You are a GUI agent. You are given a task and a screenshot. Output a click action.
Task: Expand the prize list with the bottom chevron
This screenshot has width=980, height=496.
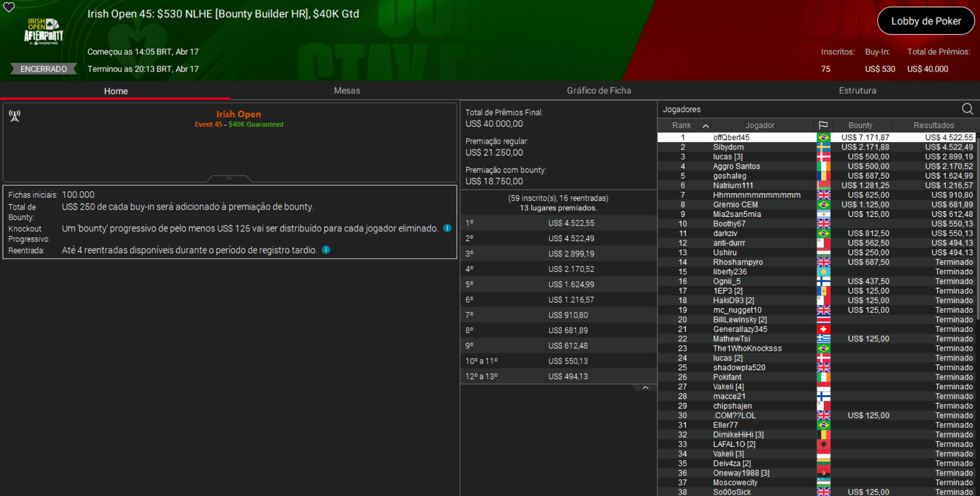coord(645,387)
